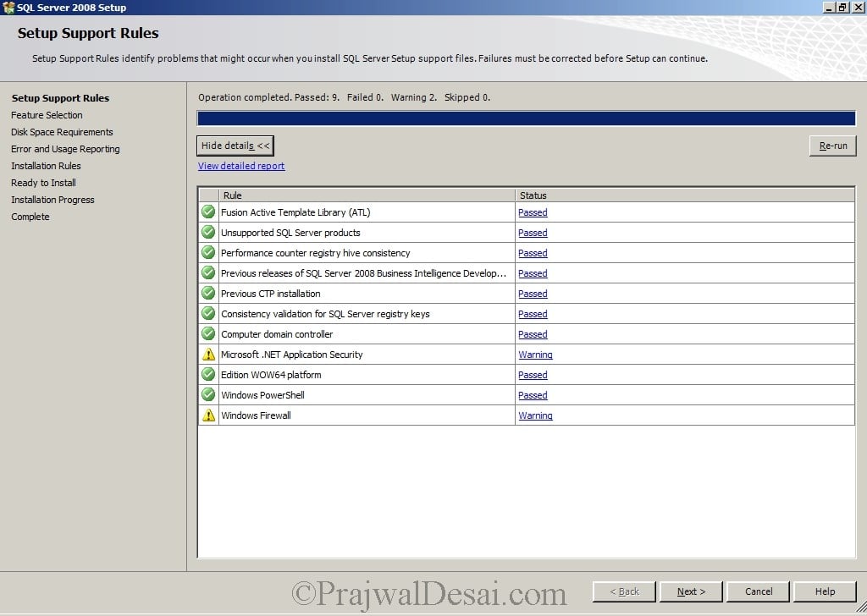
Task: Select Microsoft .NET Application Security rule text
Action: point(291,355)
